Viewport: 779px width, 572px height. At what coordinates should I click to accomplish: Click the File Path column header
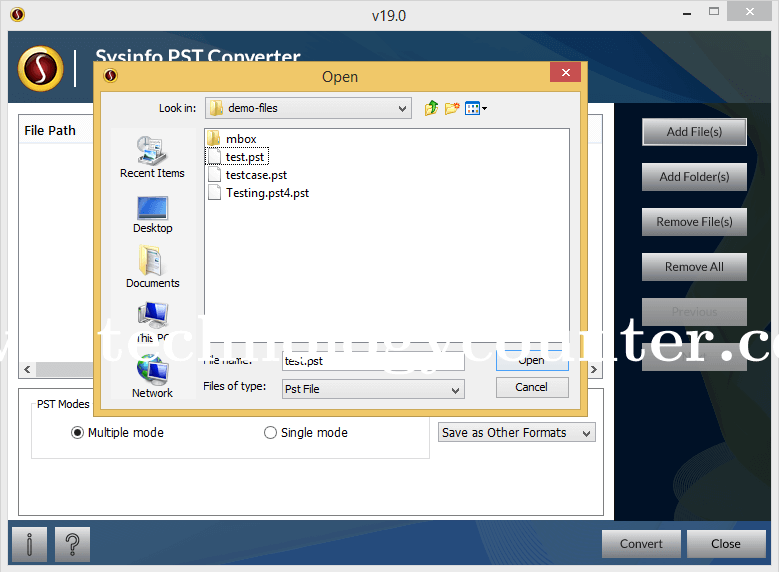tap(50, 131)
